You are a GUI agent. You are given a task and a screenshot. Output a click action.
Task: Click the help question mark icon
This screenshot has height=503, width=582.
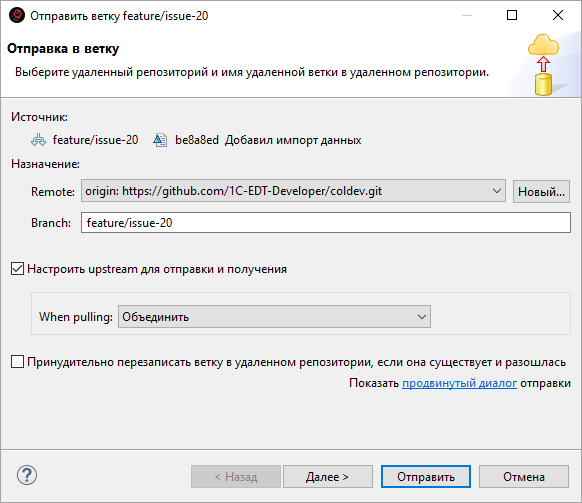point(27,475)
